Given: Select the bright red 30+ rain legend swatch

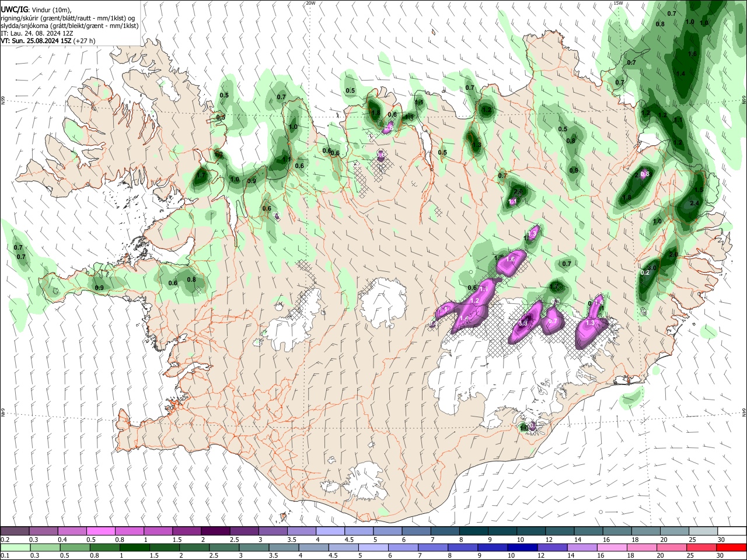Looking at the screenshot, I should click(731, 548).
